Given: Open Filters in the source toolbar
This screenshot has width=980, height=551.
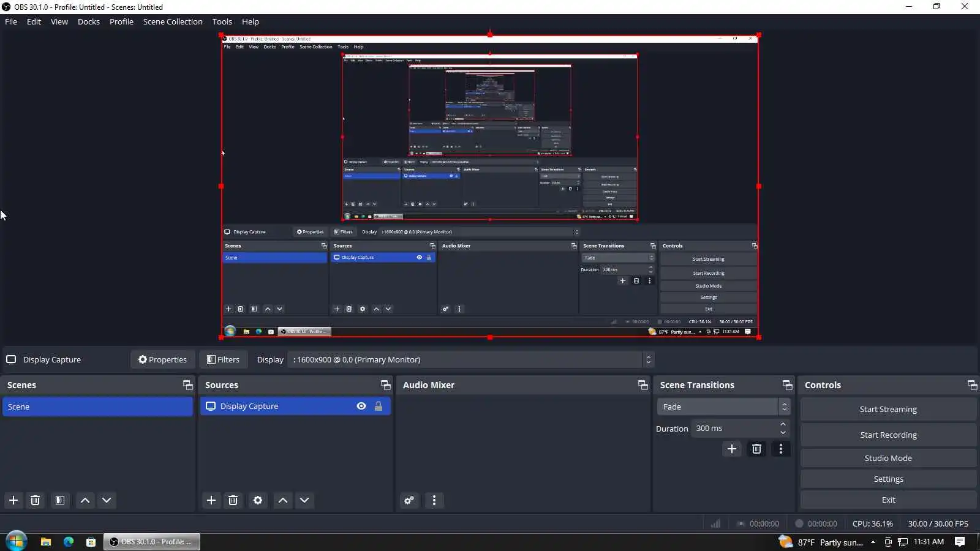Looking at the screenshot, I should coord(223,359).
